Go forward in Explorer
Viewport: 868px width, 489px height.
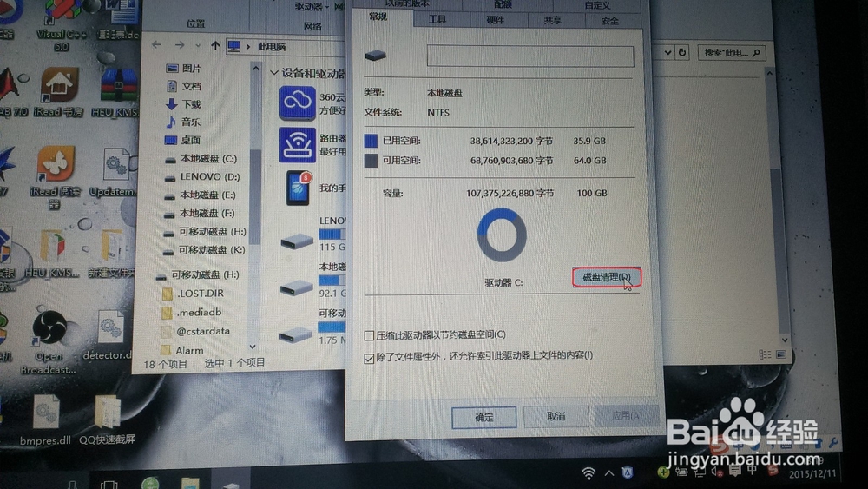[x=180, y=45]
